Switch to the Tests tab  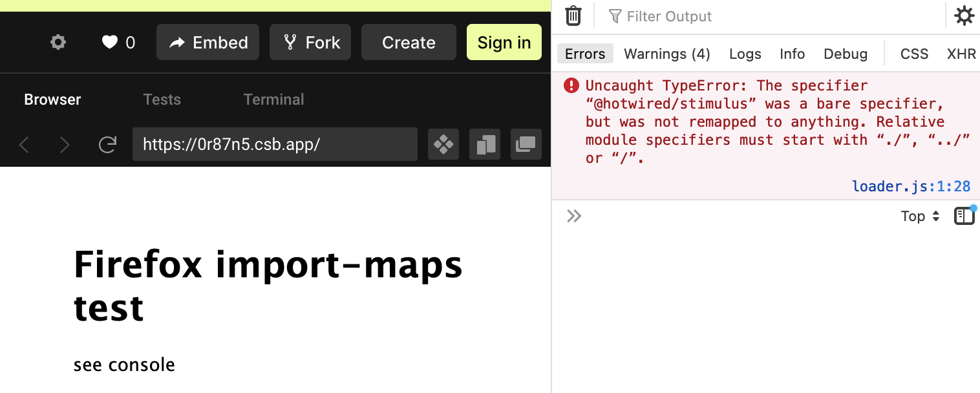162,99
